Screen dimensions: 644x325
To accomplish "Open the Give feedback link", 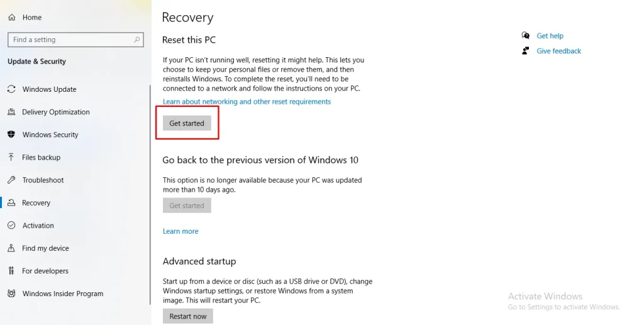I will coord(558,51).
